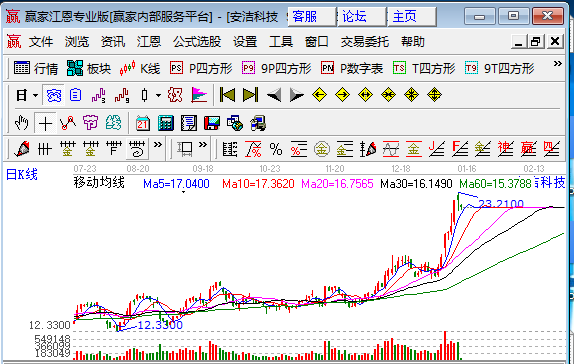This screenshot has height=364, width=574.
Task: Expand the main toolbar overflow chevron
Action: 557,64
